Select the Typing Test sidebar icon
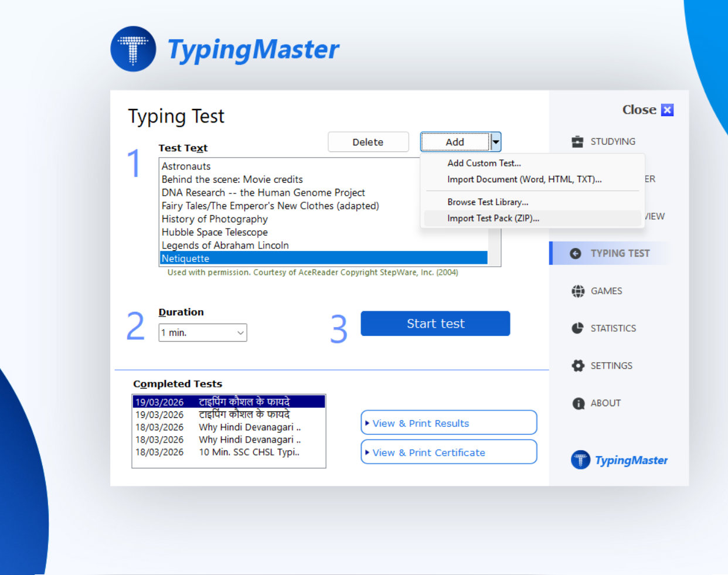 (x=577, y=253)
